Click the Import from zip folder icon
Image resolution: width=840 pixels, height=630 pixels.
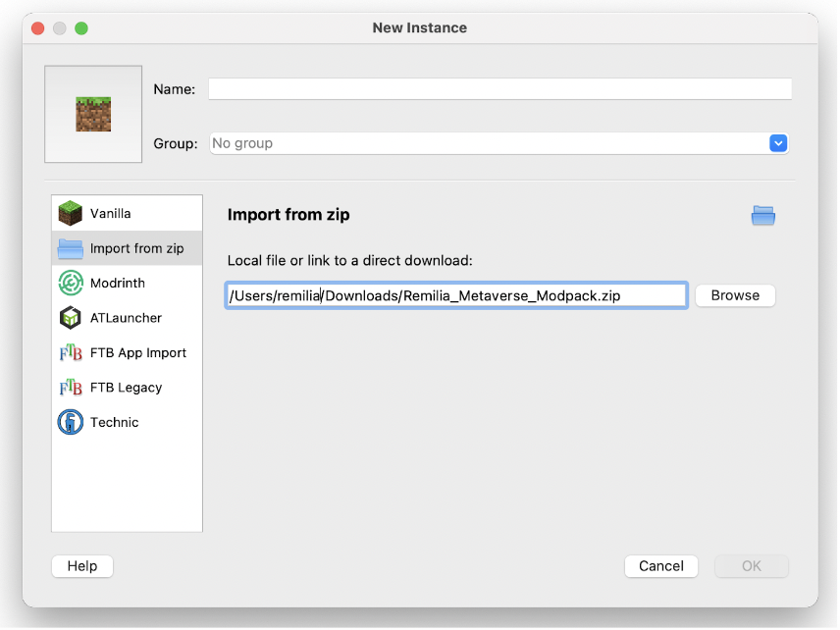pos(71,248)
